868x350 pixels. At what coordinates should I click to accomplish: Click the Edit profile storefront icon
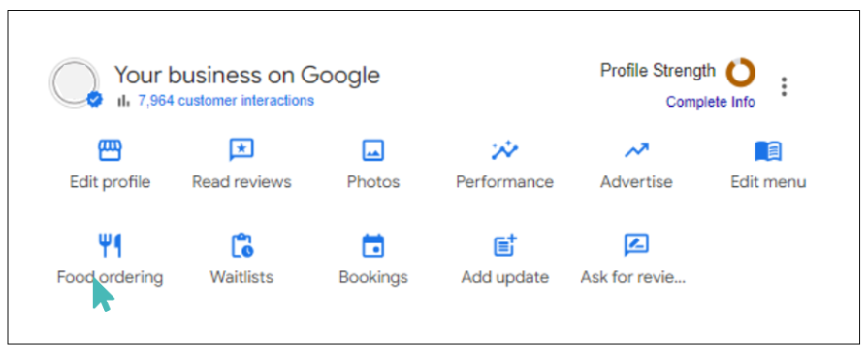tap(110, 150)
